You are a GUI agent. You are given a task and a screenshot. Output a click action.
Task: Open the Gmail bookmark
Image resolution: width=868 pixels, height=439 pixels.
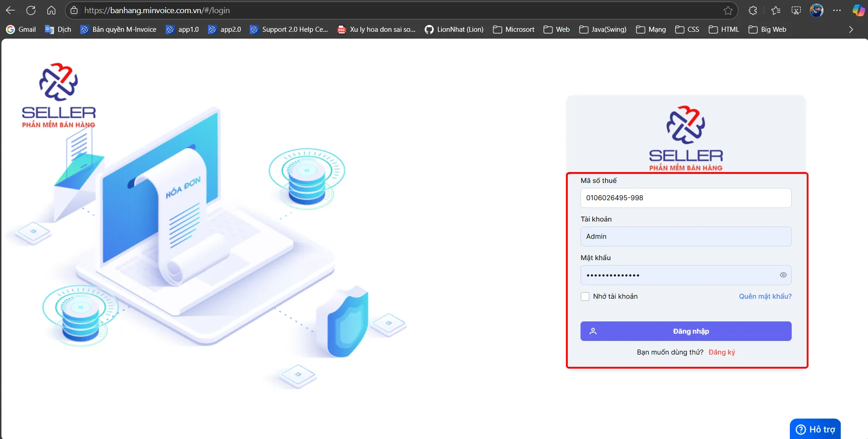pyautogui.click(x=21, y=30)
